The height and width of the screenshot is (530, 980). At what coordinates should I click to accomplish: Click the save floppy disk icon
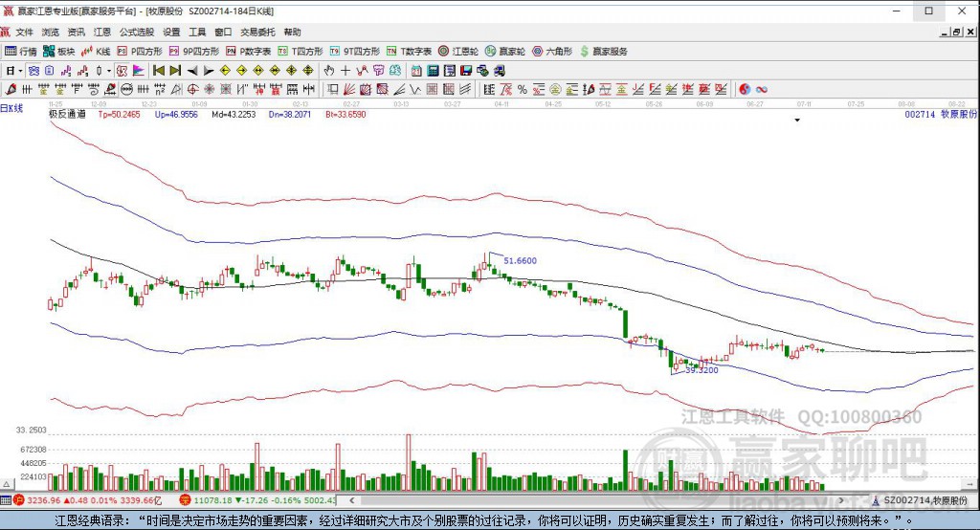tap(466, 71)
